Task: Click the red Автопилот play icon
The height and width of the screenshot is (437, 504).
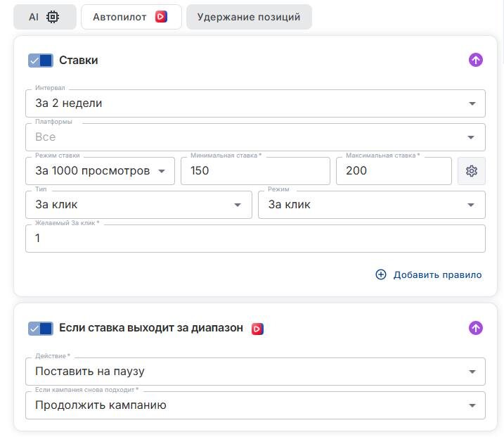Action: click(x=161, y=17)
